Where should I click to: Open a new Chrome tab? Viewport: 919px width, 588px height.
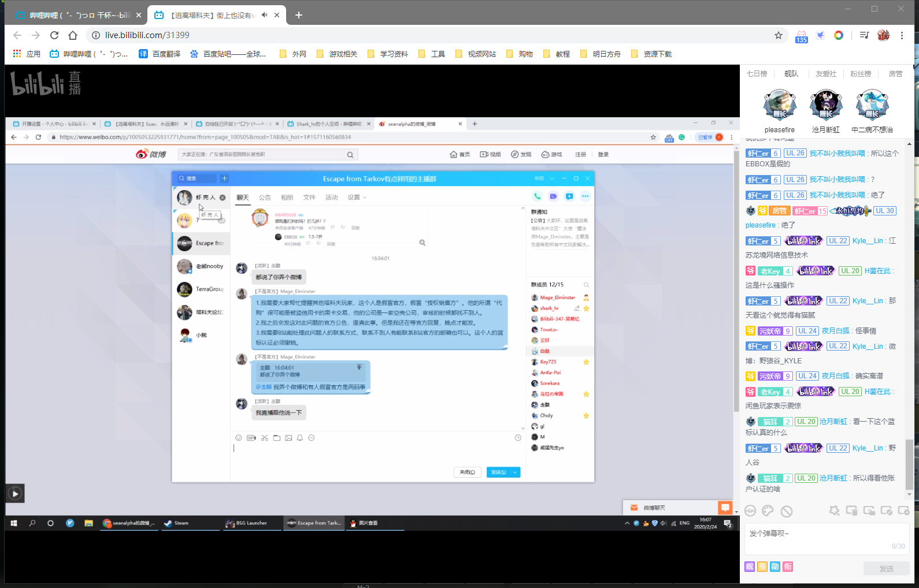299,15
